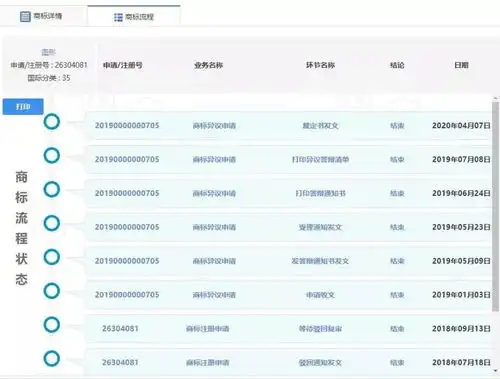Click the summary text 申请/注册号:26304081
Viewport: 500px width, 379px height.
(49, 65)
